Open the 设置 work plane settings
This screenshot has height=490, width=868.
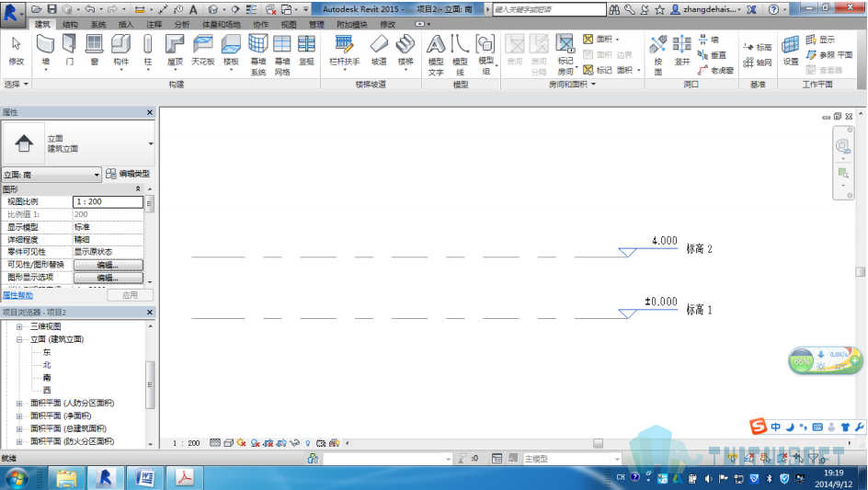(791, 50)
